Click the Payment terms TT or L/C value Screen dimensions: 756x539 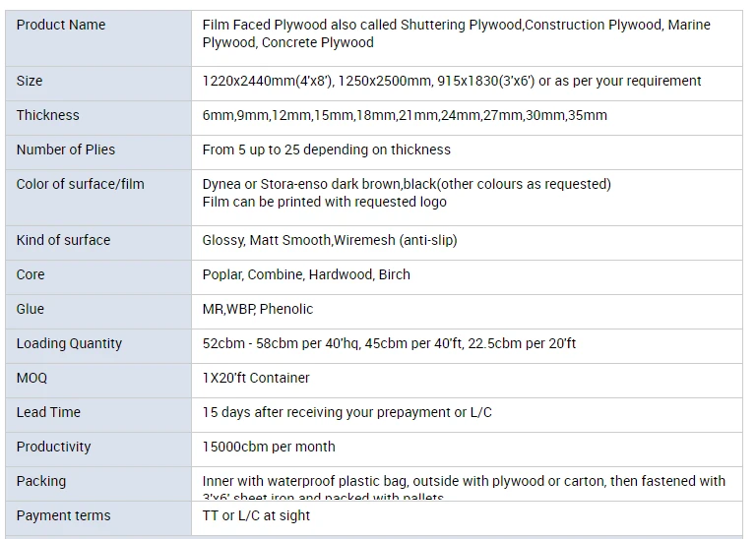point(256,515)
